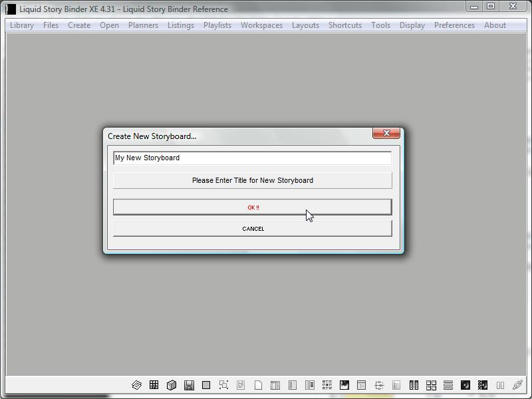The height and width of the screenshot is (399, 532).
Task: Close the Create New Storyboard dialog
Action: [x=386, y=134]
